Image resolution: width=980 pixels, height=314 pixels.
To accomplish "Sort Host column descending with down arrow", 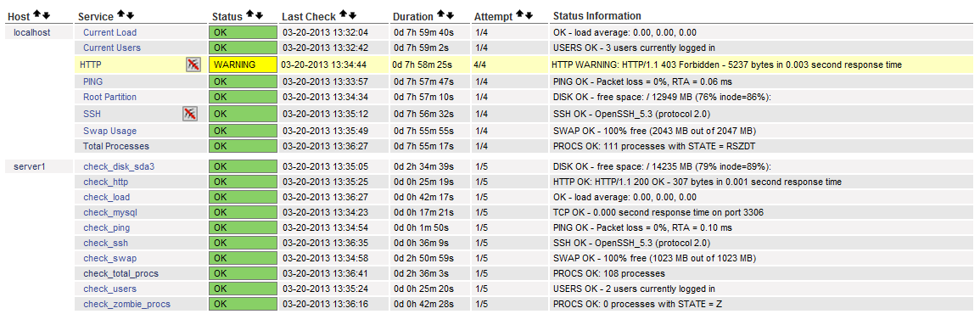I will point(46,15).
